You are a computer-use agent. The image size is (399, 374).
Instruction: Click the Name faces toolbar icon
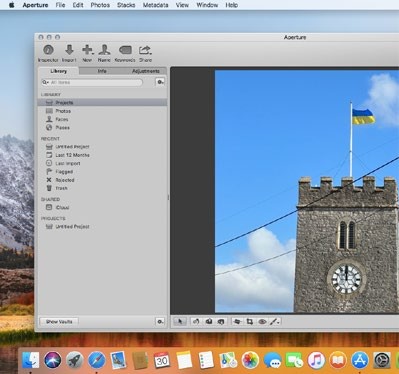pyautogui.click(x=104, y=53)
